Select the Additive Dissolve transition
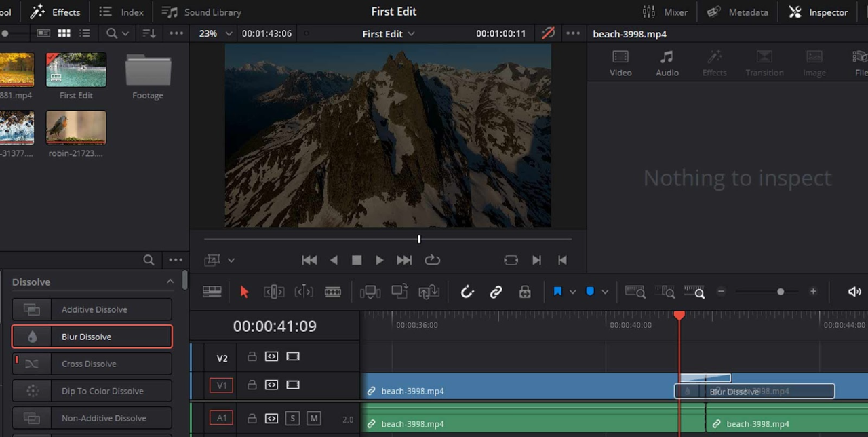This screenshot has height=437, width=868. 94,309
